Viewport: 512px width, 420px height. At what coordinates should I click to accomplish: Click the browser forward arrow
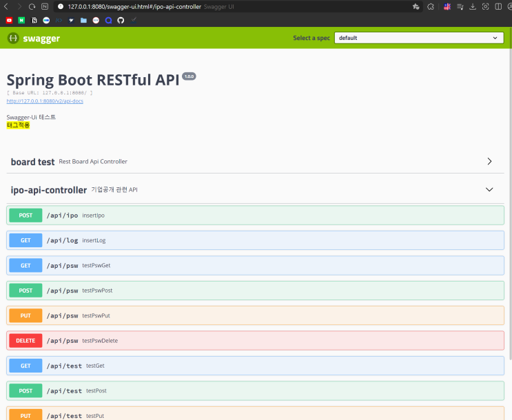click(x=19, y=6)
